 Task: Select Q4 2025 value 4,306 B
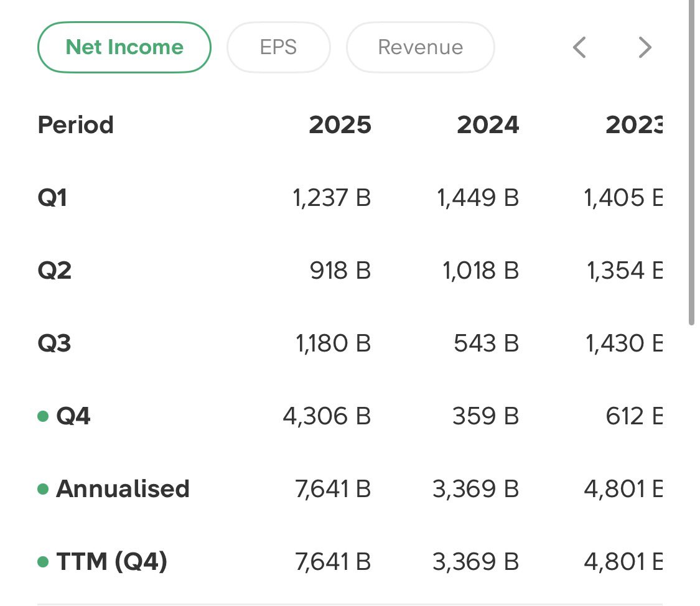tap(327, 416)
